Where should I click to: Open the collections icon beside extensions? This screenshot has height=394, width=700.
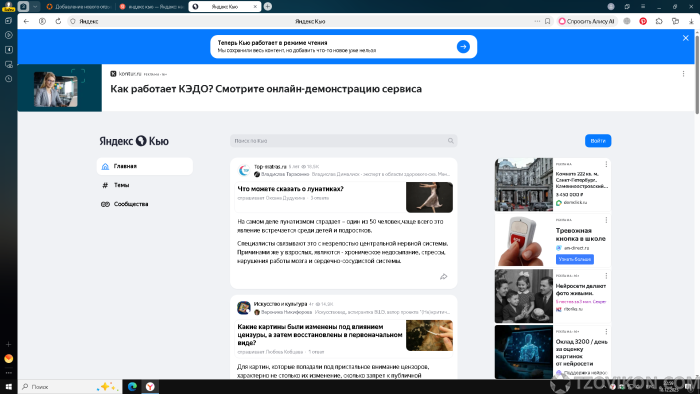[x=675, y=21]
